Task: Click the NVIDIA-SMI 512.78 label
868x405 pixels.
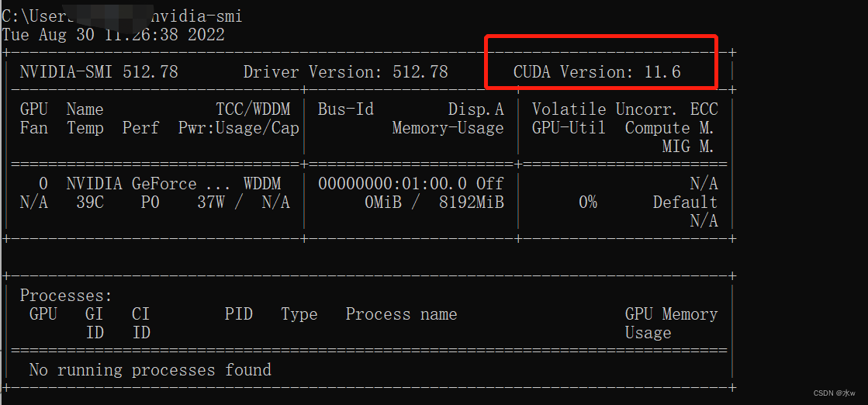Action: [x=99, y=72]
